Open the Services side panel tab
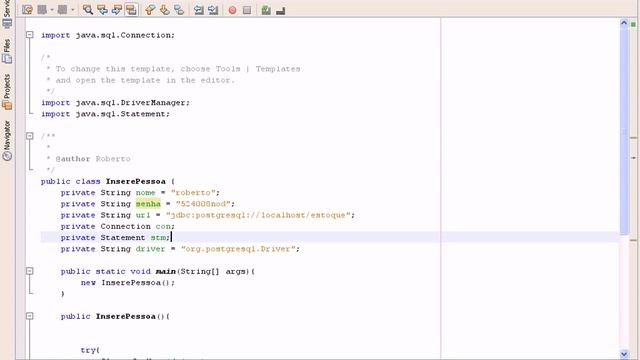Viewport: 640px width, 360px height. click(7, 14)
